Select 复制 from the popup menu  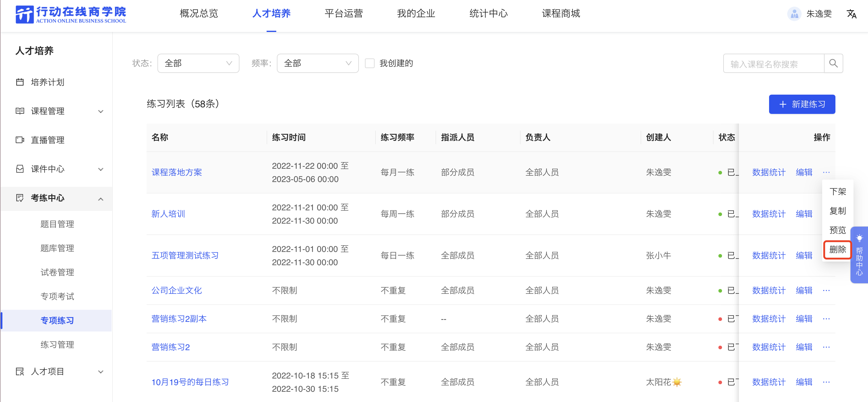[838, 211]
